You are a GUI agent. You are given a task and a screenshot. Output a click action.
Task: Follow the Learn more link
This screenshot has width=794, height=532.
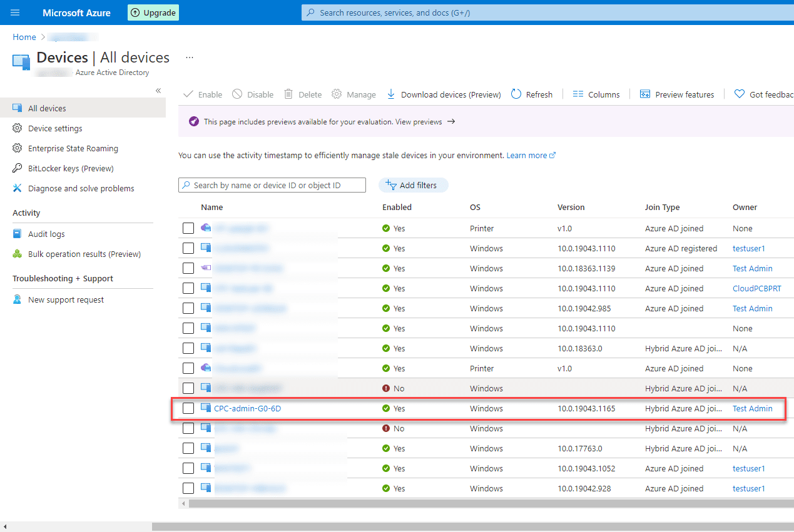[527, 155]
